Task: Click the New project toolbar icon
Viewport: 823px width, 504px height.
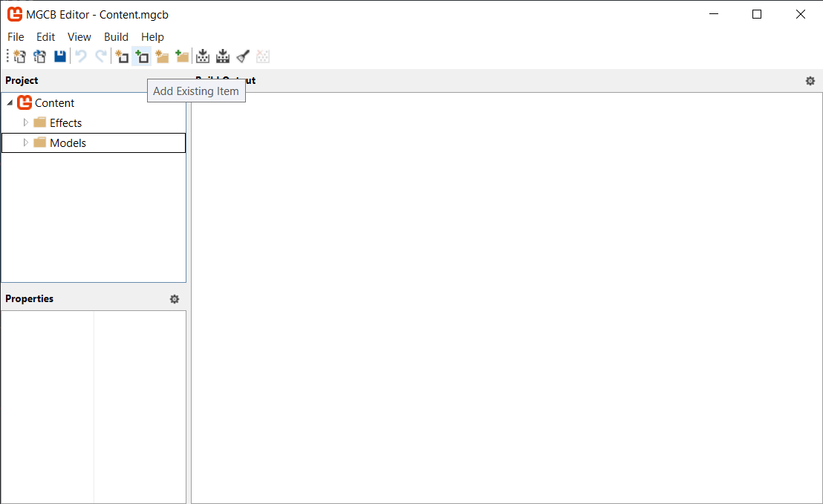Action: tap(20, 56)
